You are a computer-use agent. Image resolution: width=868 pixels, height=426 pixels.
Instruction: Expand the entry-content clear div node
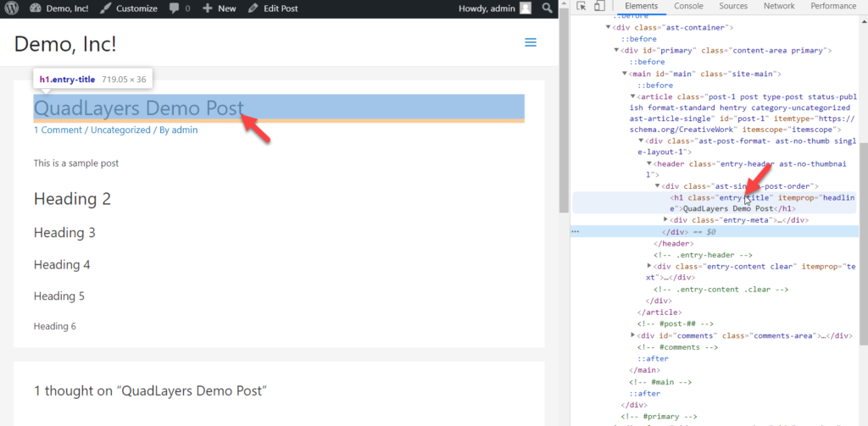coord(648,266)
